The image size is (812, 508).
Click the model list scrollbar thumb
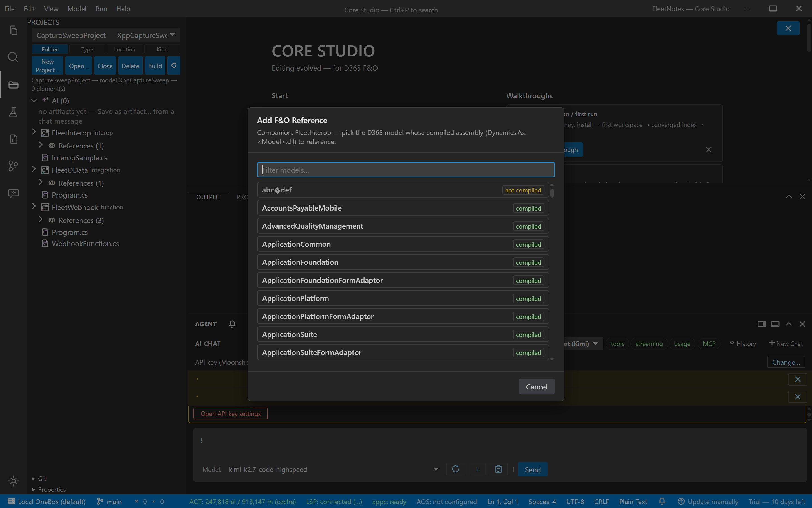tap(552, 192)
